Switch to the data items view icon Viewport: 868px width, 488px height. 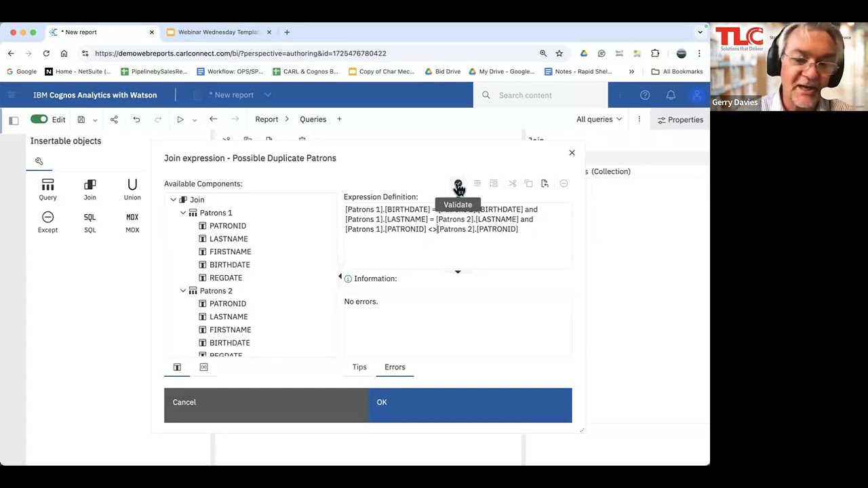click(177, 367)
